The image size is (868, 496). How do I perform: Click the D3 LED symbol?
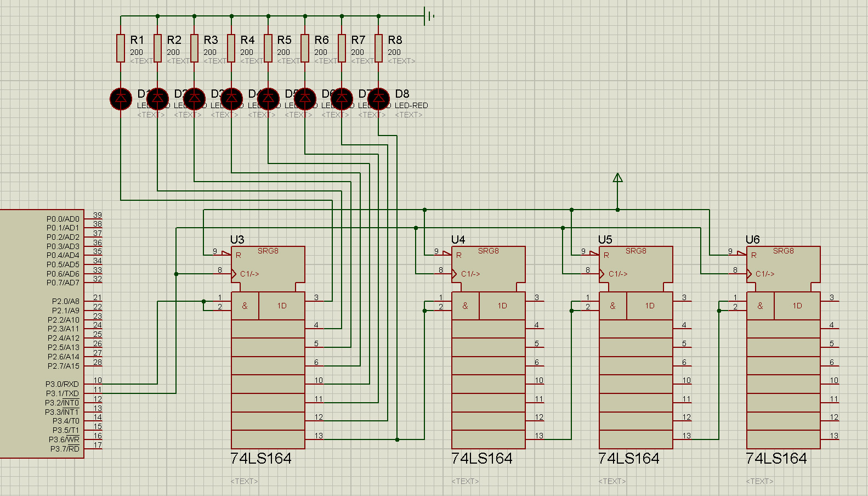click(194, 99)
